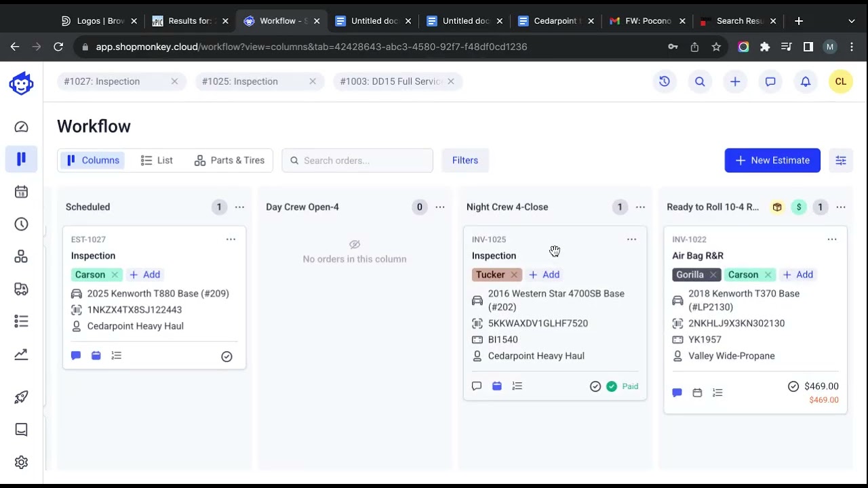Screen dimensions: 868x488
Task: Remove Gorilla label from INV-1022 card
Action: (x=713, y=274)
